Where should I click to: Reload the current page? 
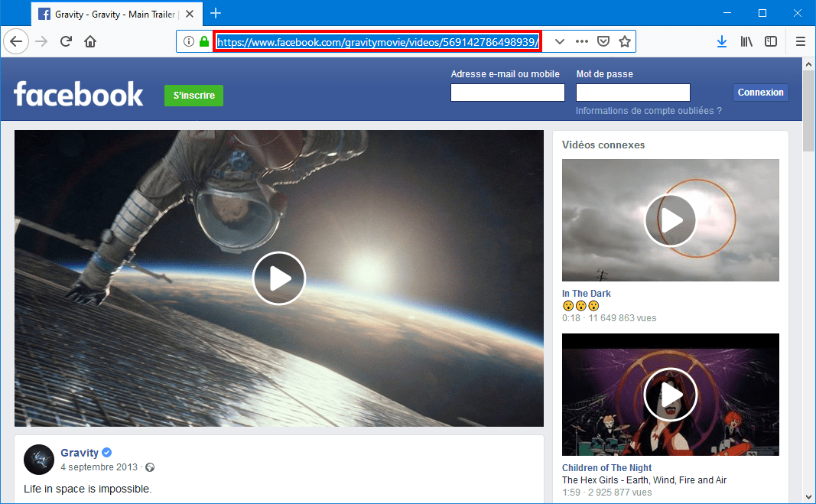point(66,41)
